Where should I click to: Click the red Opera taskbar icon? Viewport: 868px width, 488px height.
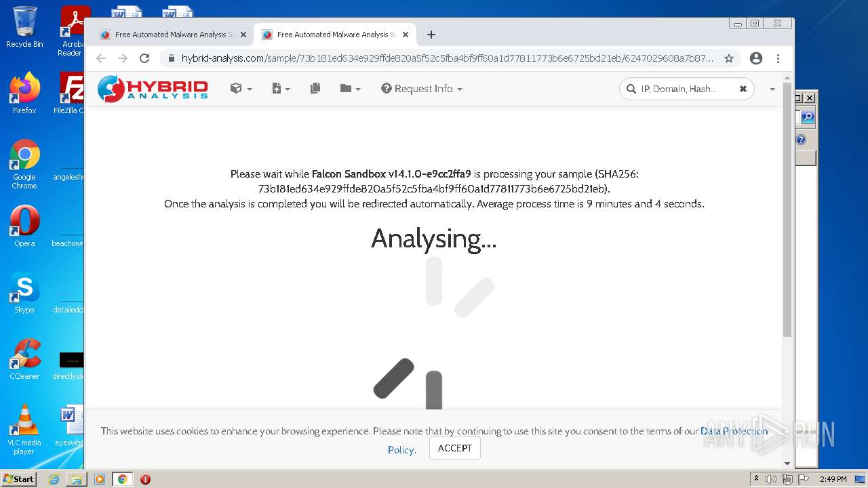145,479
